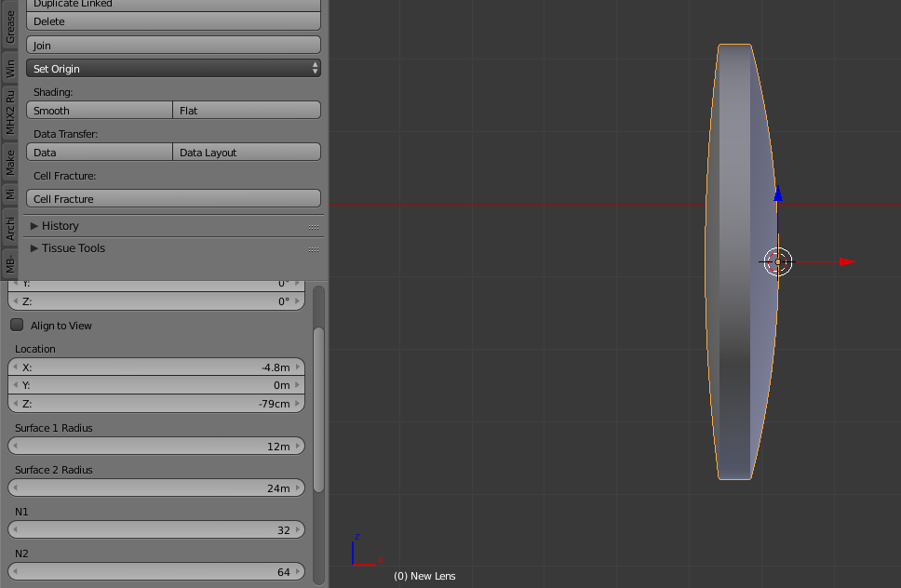Image resolution: width=901 pixels, height=588 pixels.
Task: Set shading to Flat
Action: (x=247, y=111)
